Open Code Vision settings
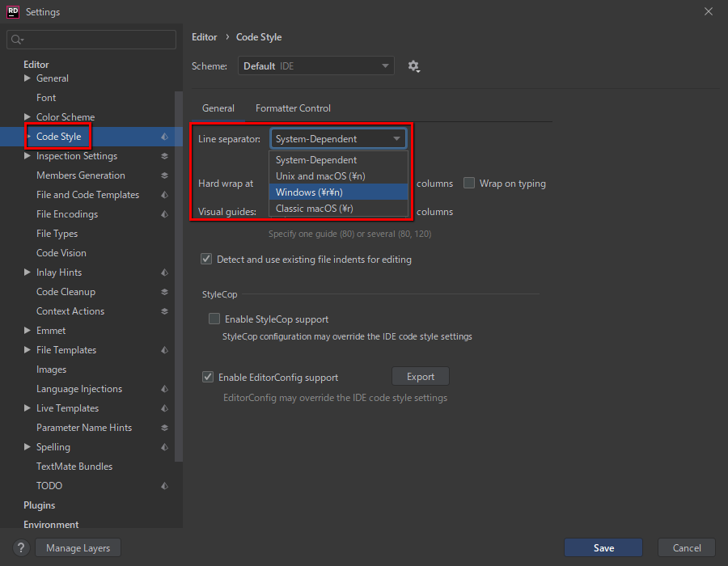Image resolution: width=728 pixels, height=566 pixels. pyautogui.click(x=61, y=253)
